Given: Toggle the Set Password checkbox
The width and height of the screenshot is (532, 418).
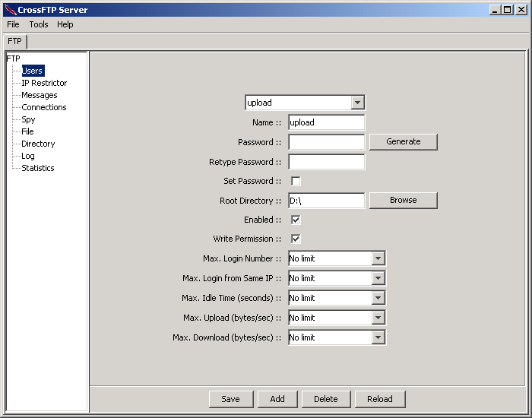Looking at the screenshot, I should pos(296,181).
